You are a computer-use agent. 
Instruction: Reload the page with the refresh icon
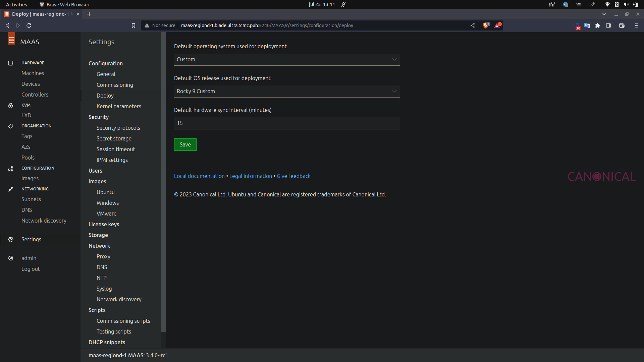(29, 25)
